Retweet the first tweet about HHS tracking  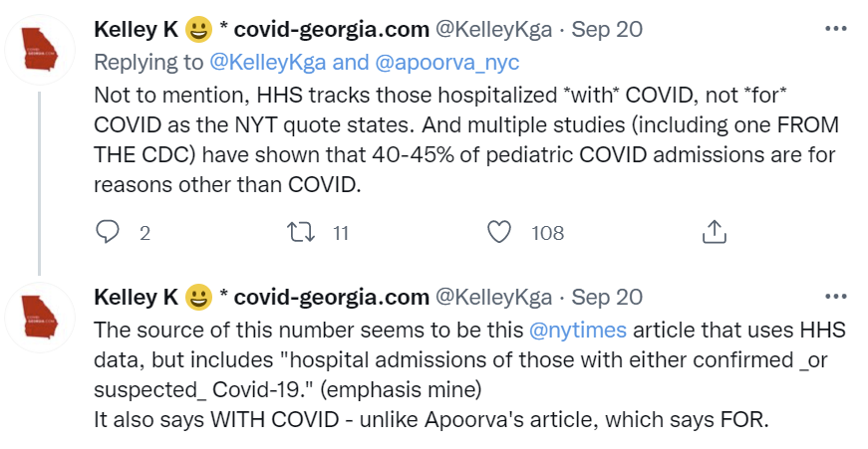(303, 233)
